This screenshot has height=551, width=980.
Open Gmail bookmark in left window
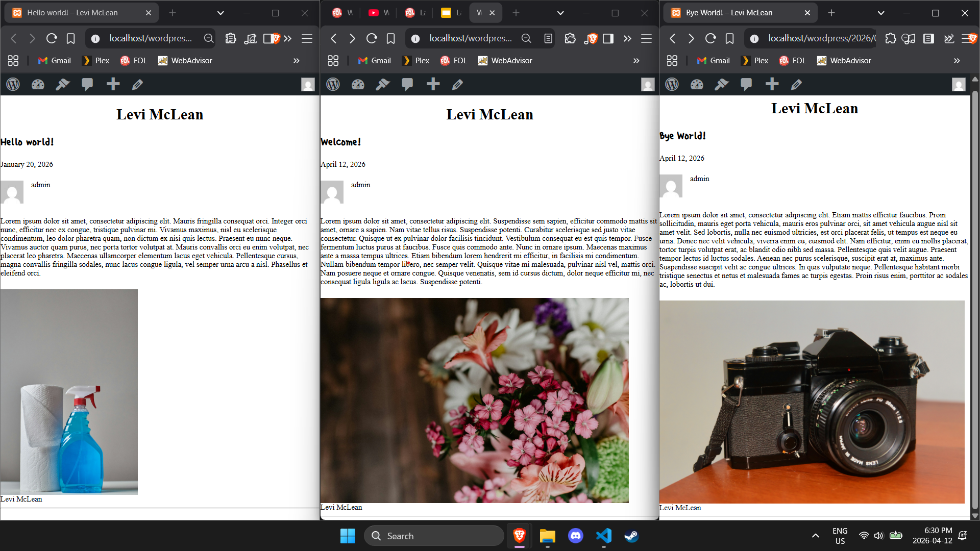pos(54,61)
